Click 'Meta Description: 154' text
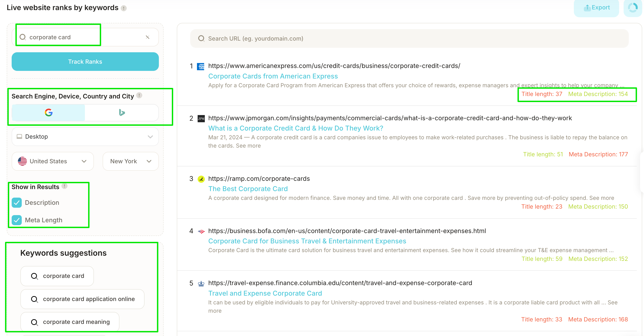The width and height of the screenshot is (644, 336). (598, 94)
